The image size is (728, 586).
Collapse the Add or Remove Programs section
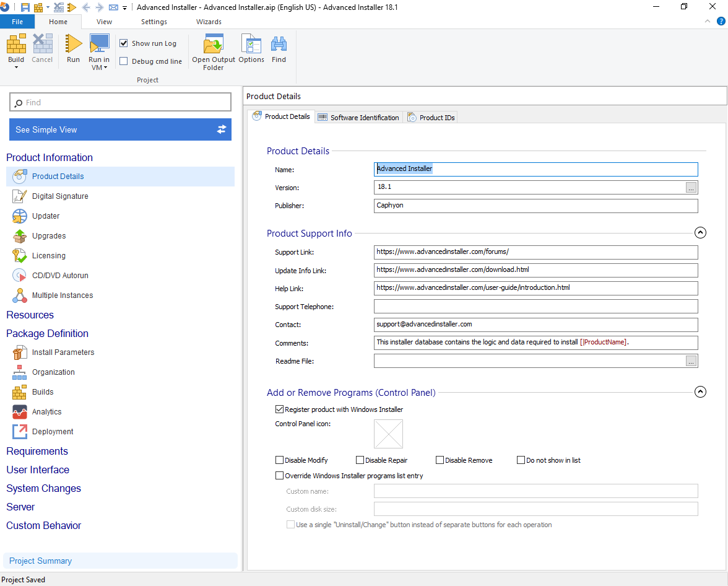[x=700, y=391]
